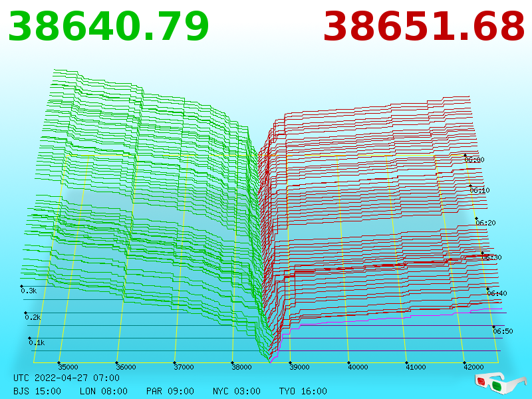The width and height of the screenshot is (532, 399).
Task: Select the 42000 price axis label
Action: 473,367
